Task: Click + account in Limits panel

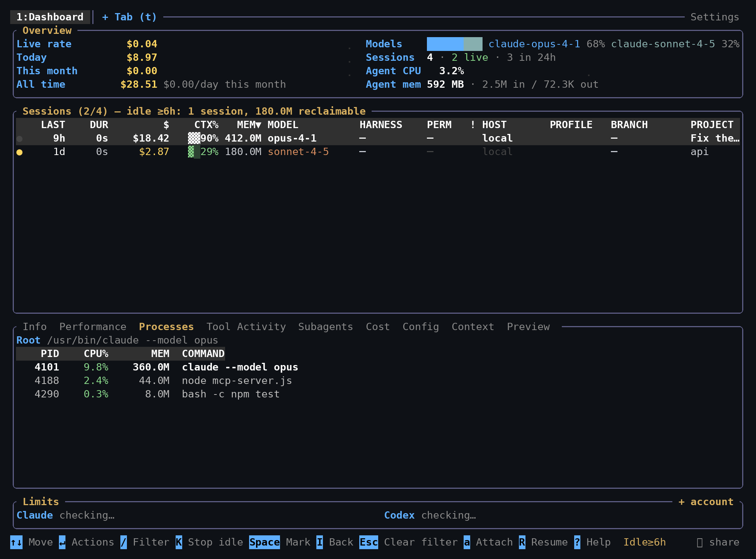Action: click(x=706, y=502)
